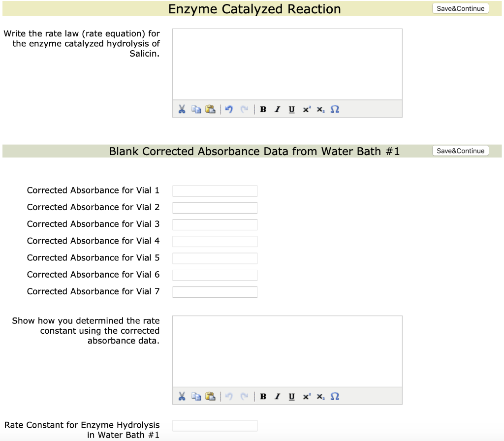Click Corrected Absorbance for Vial 2 field
This screenshot has height=441, width=504.
215,208
